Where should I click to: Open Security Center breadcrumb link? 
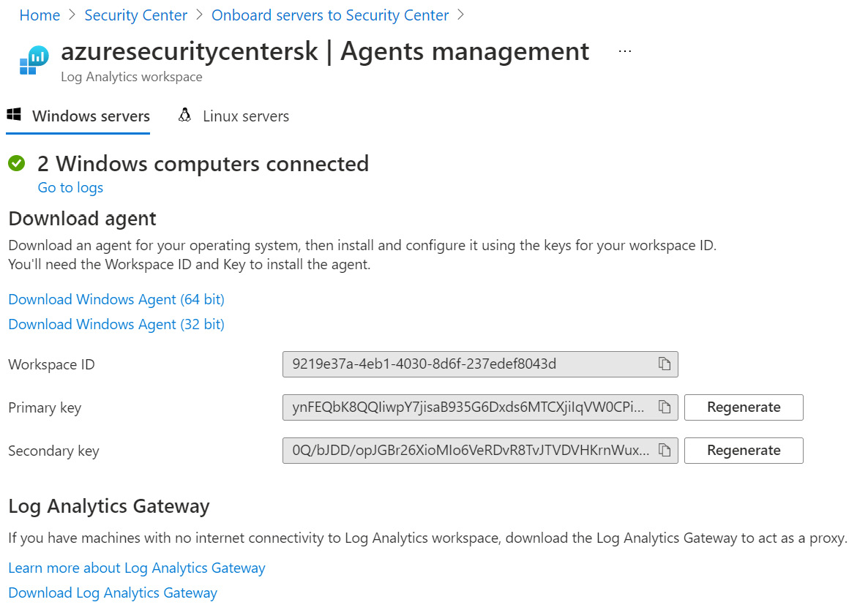(135, 15)
